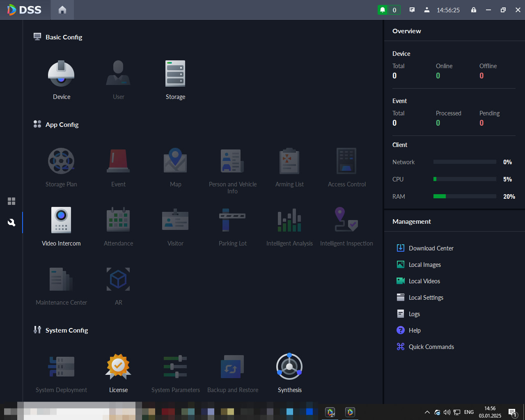
Task: Select the Parking Lot barrier icon
Action: point(232,220)
